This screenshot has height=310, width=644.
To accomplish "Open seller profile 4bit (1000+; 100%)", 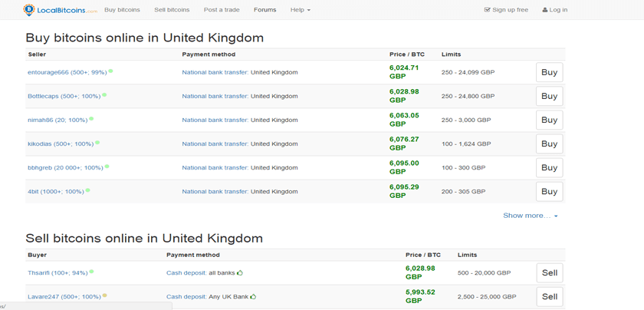I will [56, 192].
